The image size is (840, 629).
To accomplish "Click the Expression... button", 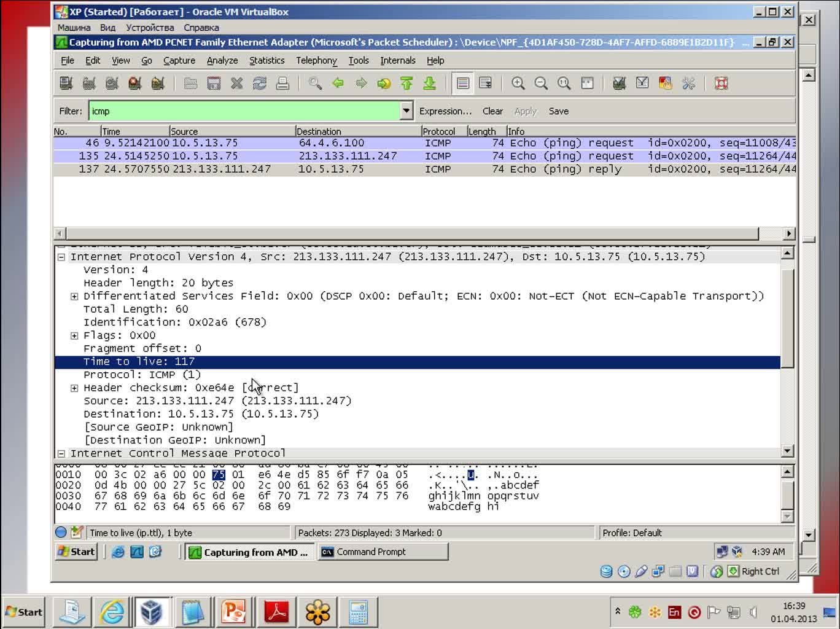I will coord(446,111).
